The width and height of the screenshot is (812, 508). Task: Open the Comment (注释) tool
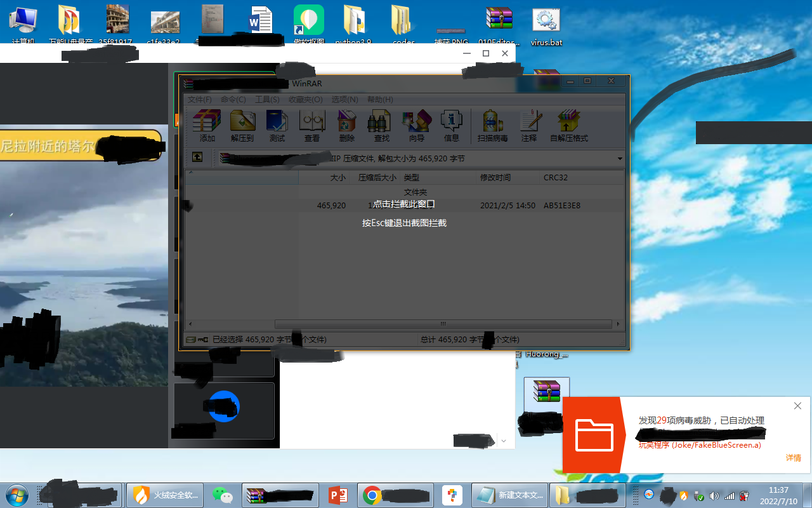point(529,125)
